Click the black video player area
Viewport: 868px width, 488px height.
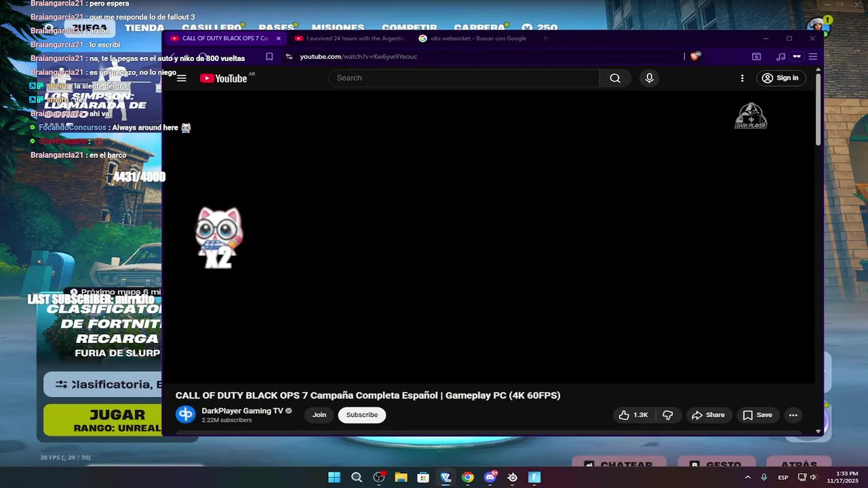(x=488, y=237)
